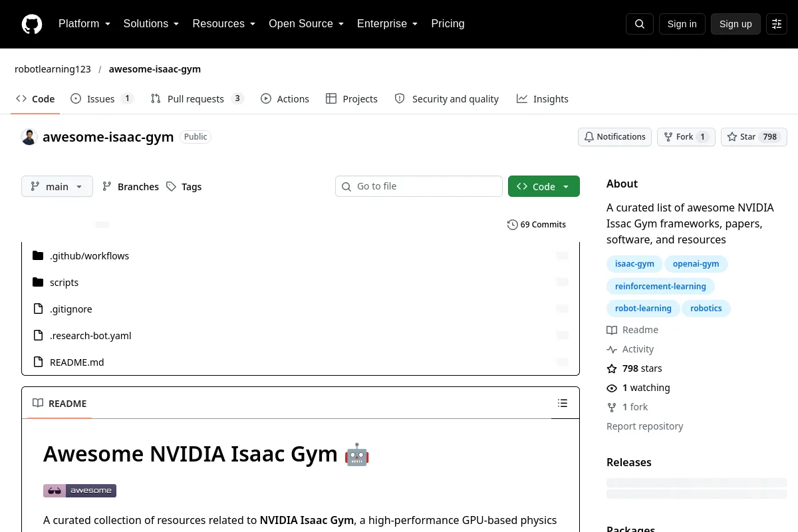Open the 1 fork link
Image resolution: width=798 pixels, height=532 pixels.
coord(627,407)
